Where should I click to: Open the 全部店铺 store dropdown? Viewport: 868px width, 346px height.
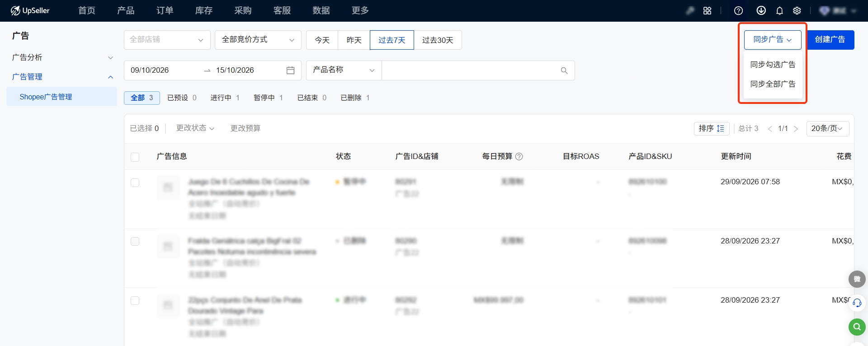pos(167,40)
